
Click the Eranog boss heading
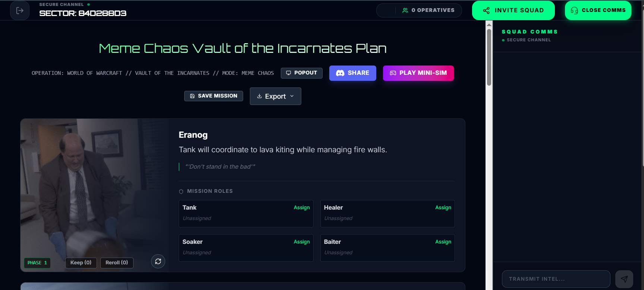tap(193, 135)
